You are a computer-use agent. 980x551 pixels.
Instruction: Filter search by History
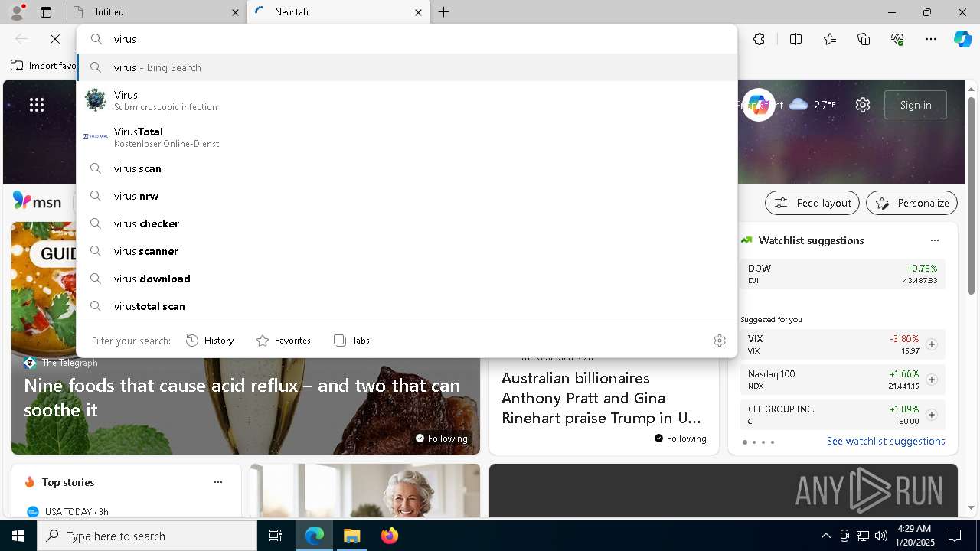coord(210,341)
